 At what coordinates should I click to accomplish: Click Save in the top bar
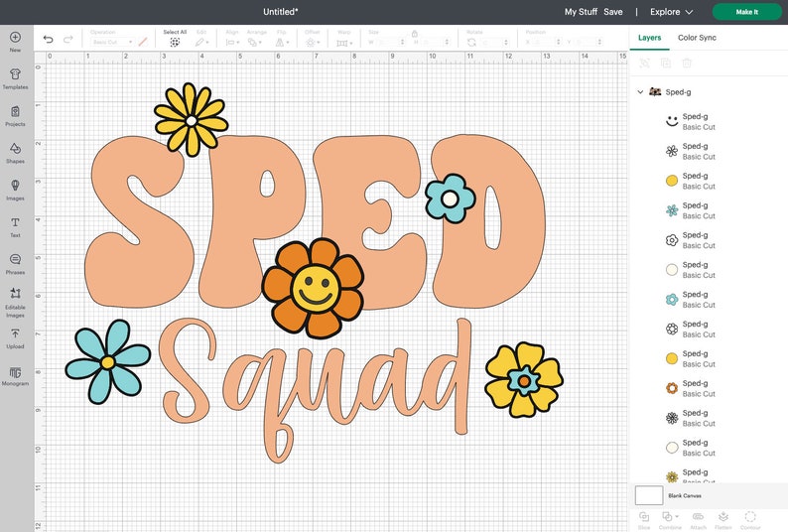point(612,12)
